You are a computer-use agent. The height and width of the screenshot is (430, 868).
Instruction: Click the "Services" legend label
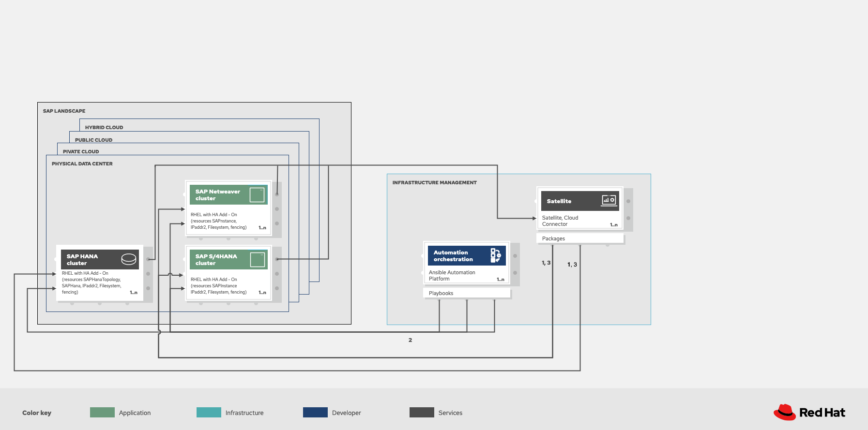[450, 413]
